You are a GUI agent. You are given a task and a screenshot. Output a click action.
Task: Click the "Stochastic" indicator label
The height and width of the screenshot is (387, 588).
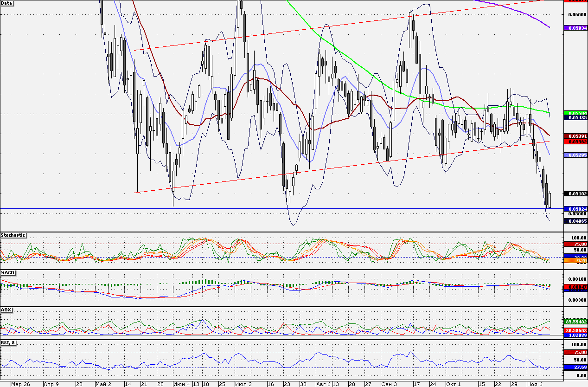coord(13,235)
